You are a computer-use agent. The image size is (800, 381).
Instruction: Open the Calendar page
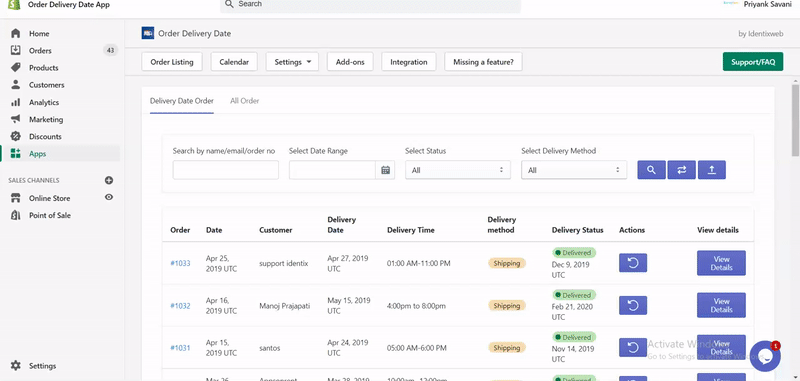point(234,62)
